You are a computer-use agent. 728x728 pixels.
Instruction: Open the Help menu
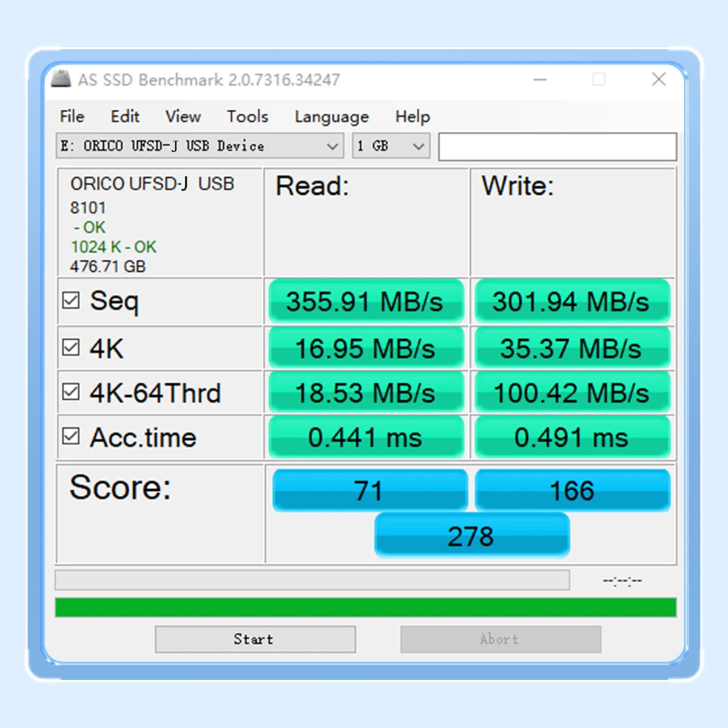(x=413, y=116)
